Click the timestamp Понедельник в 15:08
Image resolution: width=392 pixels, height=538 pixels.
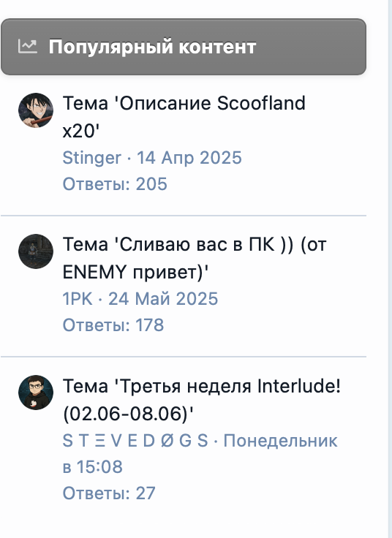pos(200,453)
